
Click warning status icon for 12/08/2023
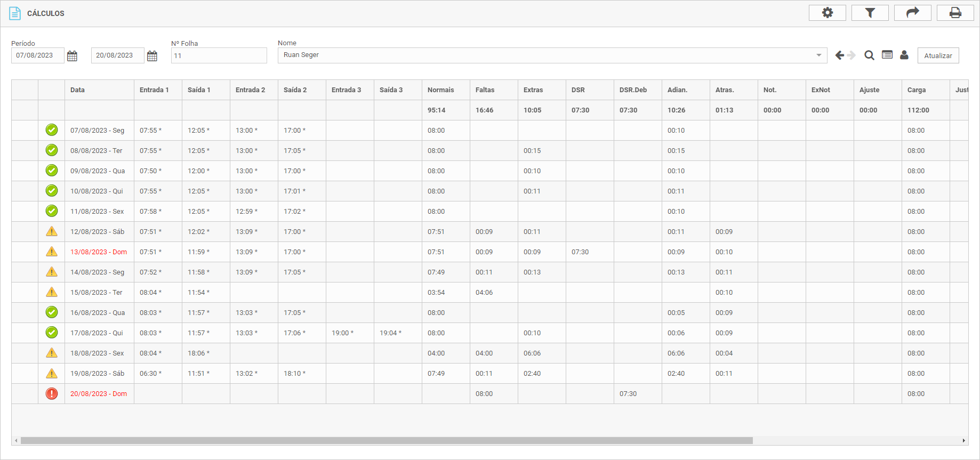pos(52,231)
